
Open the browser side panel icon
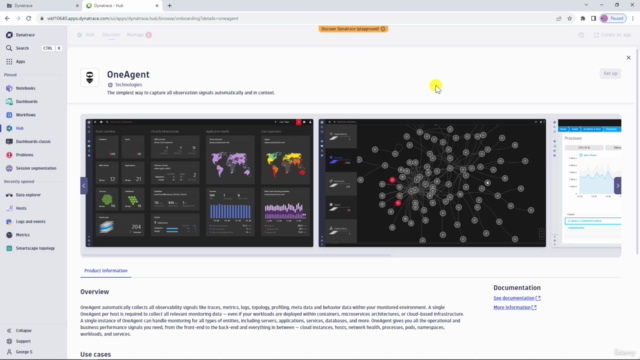pyautogui.click(x=593, y=18)
